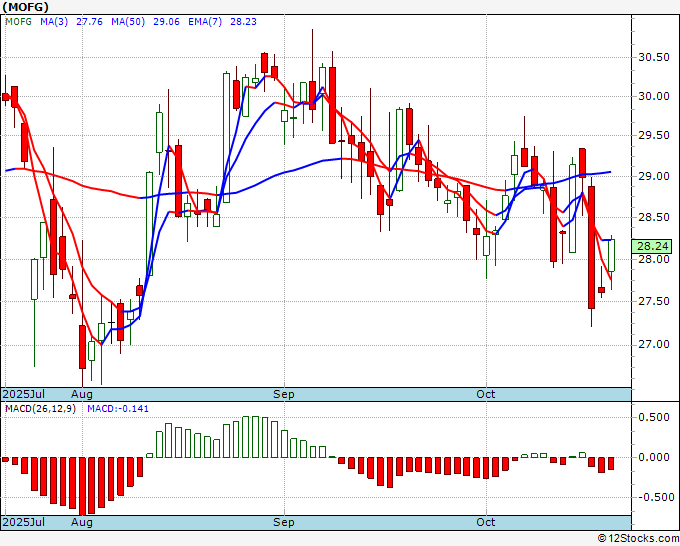Click the 29.00 price axis label

(654, 176)
